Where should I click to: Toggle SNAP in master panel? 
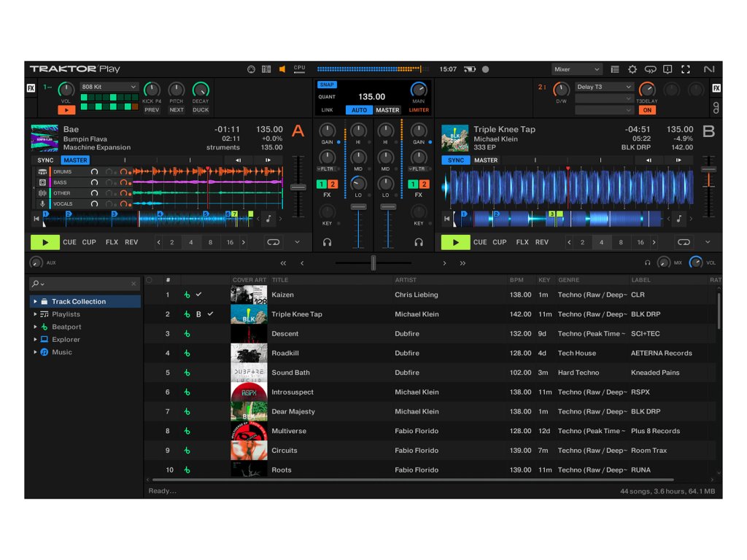[326, 85]
